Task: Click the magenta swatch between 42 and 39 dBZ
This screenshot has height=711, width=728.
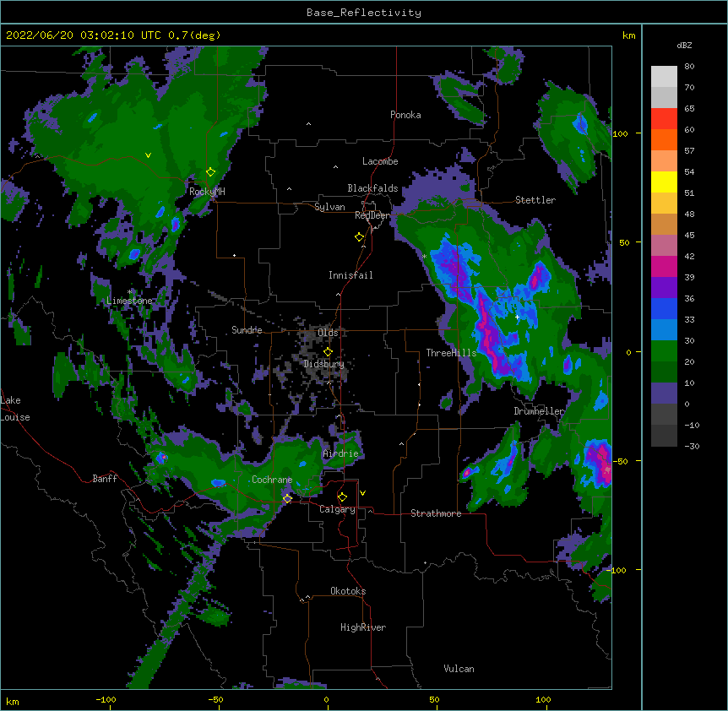Action: [664, 266]
